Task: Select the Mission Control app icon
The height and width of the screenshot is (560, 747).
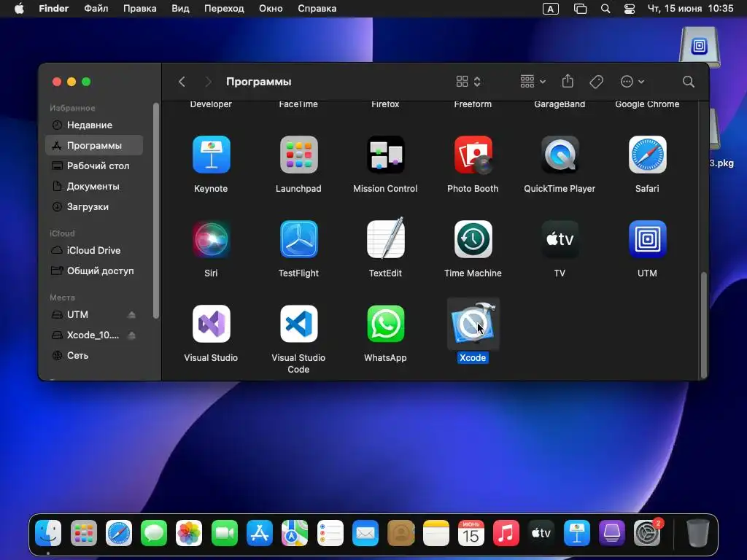Action: tap(385, 155)
